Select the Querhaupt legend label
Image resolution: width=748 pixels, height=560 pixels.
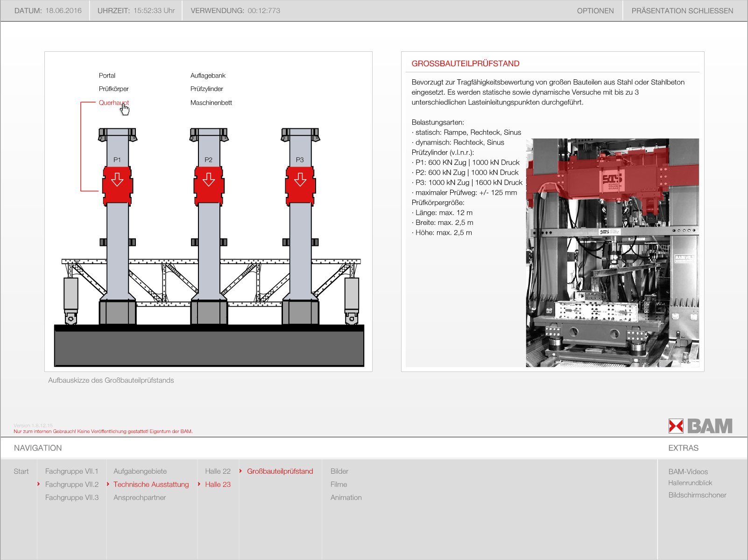click(x=113, y=103)
